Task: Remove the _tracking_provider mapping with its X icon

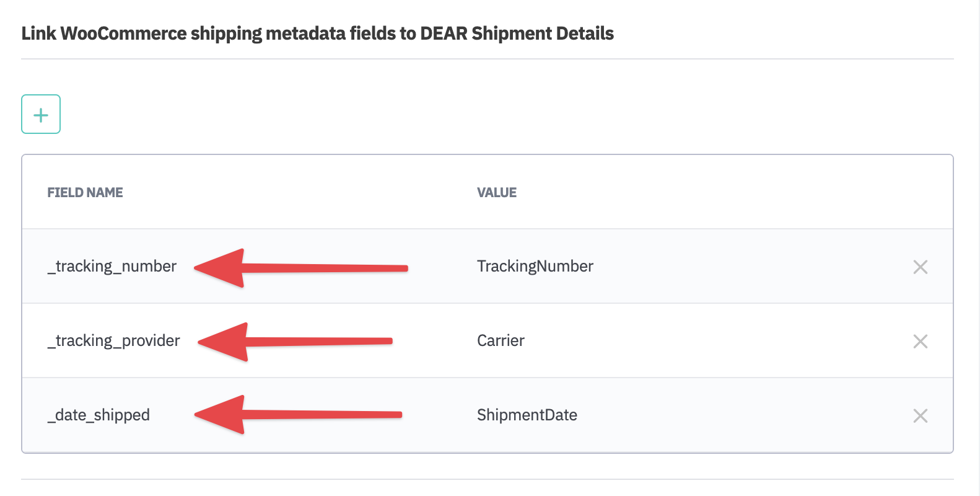Action: coord(921,341)
